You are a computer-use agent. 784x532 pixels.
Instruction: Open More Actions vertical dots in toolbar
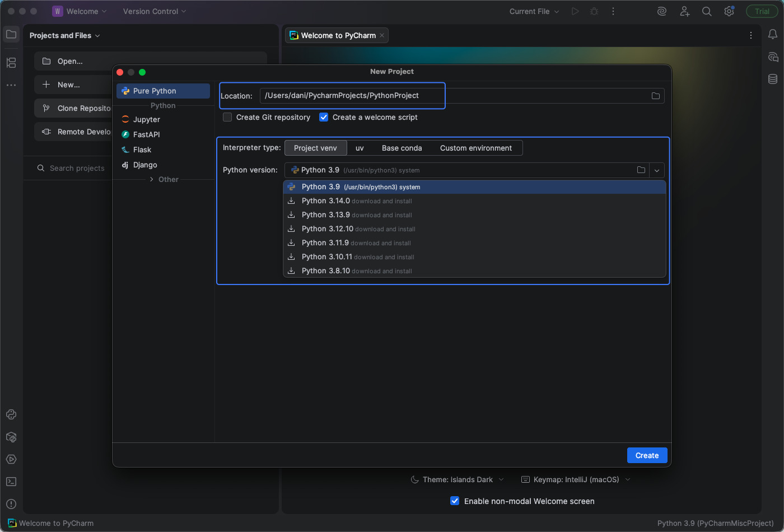tap(613, 11)
